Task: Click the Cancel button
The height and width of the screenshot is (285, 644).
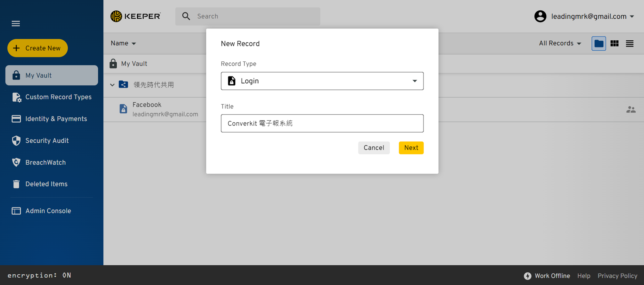Action: [374, 148]
